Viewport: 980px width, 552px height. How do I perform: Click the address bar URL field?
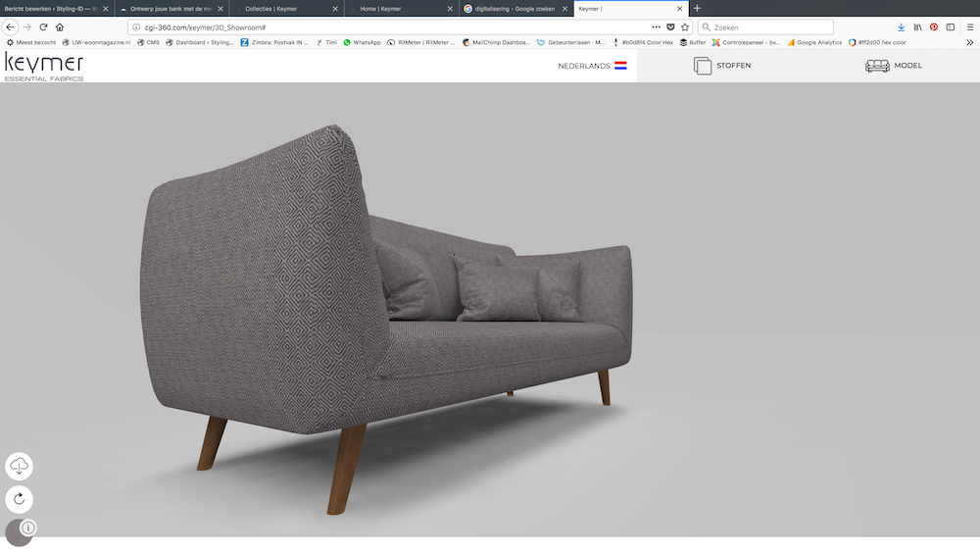(394, 27)
